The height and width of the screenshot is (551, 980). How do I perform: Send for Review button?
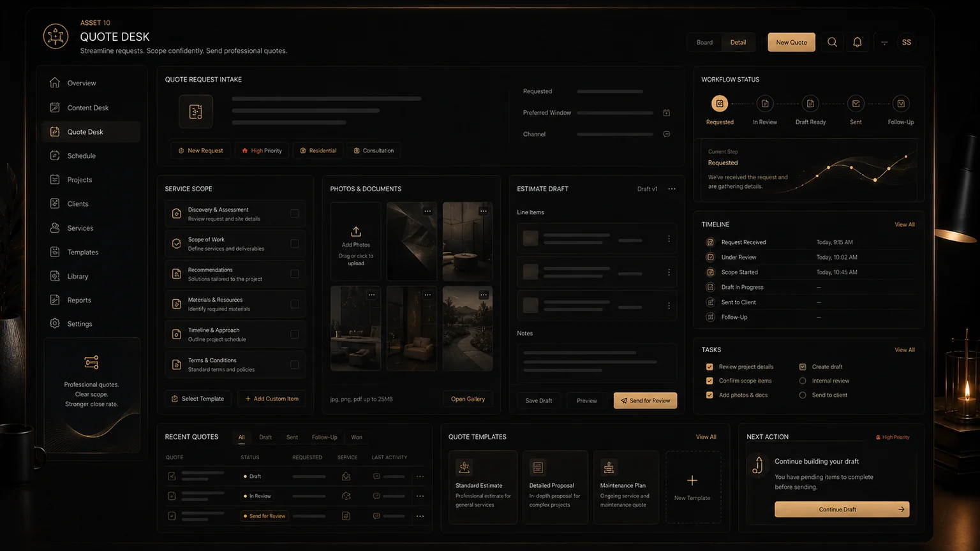click(x=645, y=400)
